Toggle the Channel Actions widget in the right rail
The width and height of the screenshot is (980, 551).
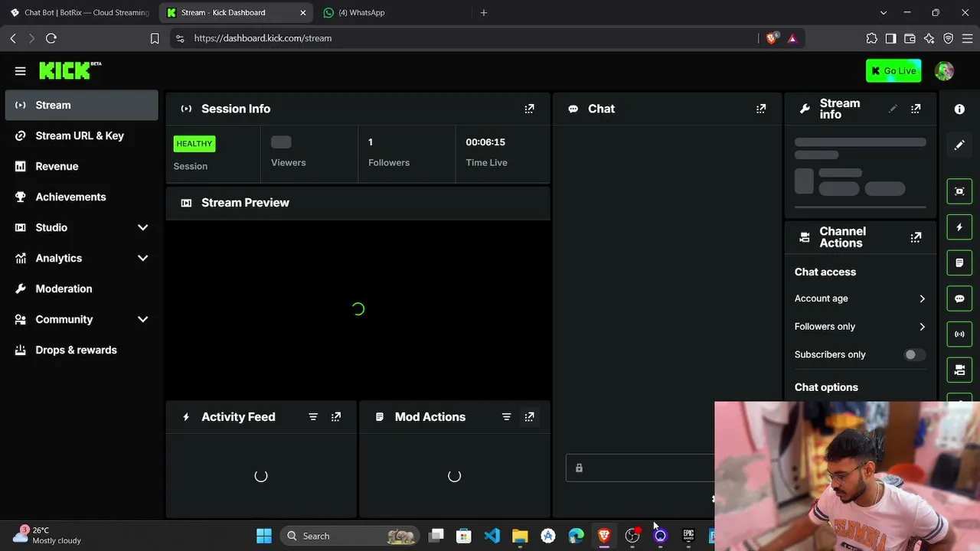click(959, 370)
